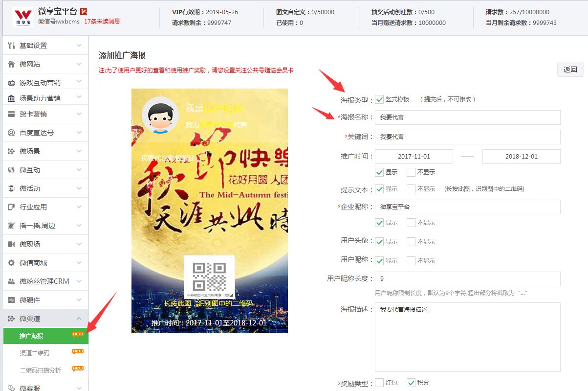Click the icon beside 微场景
Screen dimensions: 588x391
[11, 151]
